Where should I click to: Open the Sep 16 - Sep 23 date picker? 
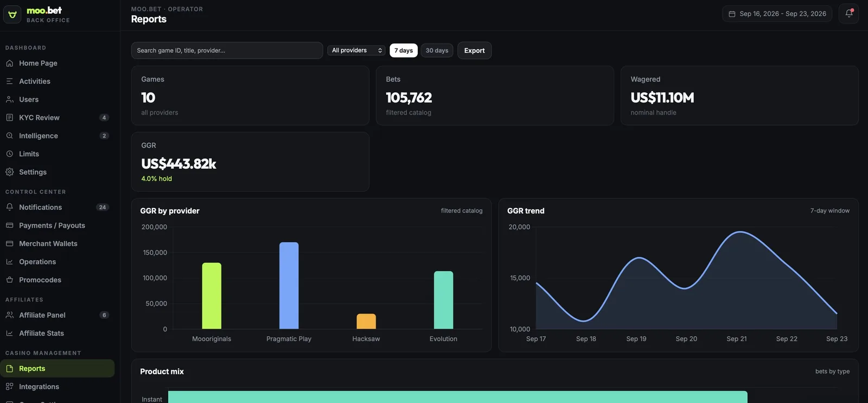(x=777, y=14)
